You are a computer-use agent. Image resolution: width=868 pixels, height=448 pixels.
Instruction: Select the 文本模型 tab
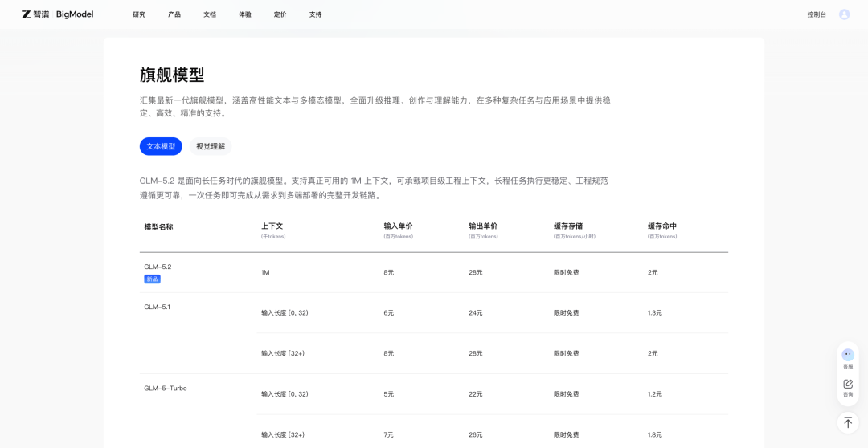click(x=161, y=147)
